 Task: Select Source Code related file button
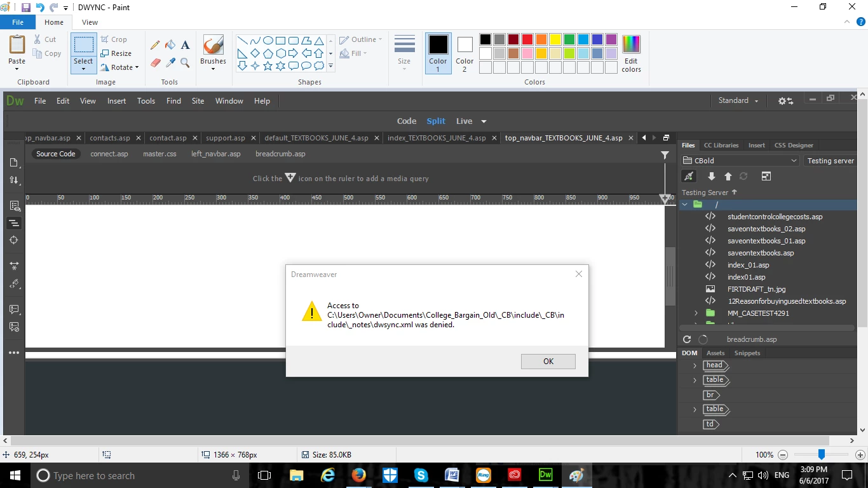click(x=56, y=154)
